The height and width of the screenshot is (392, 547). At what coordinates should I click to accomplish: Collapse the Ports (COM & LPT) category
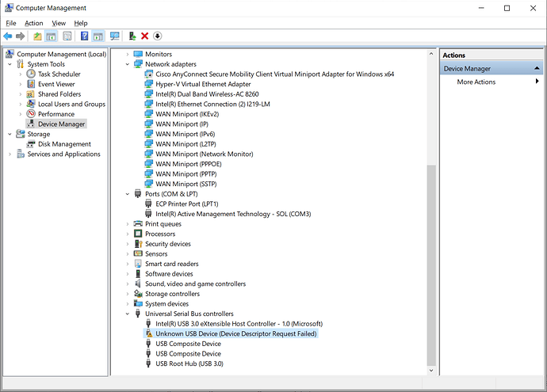(x=128, y=194)
